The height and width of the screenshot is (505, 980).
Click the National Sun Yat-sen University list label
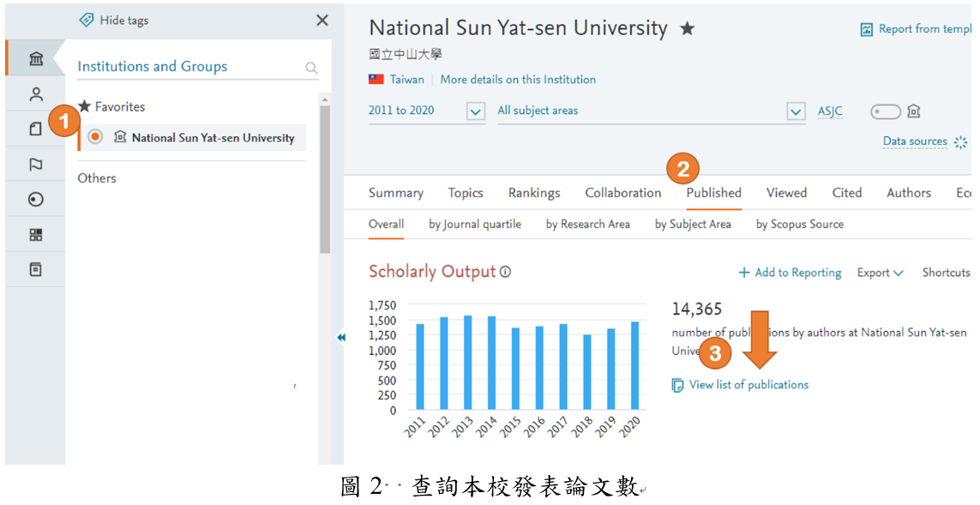click(213, 138)
